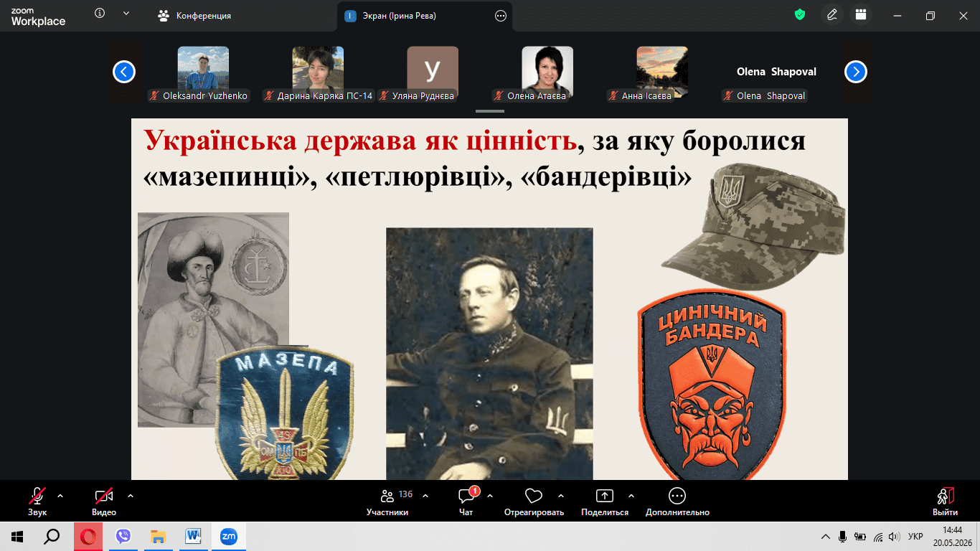Share your screen with Поделиться
The height and width of the screenshot is (551, 980).
click(605, 501)
